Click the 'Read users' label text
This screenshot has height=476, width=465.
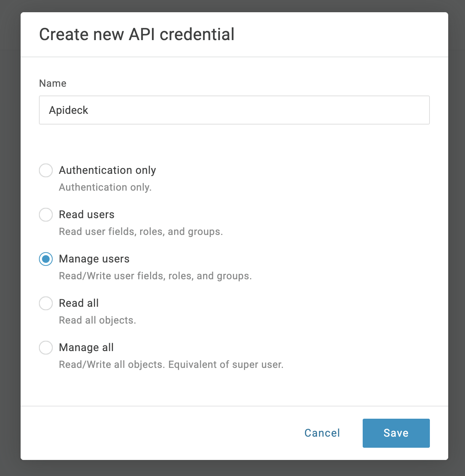[87, 215]
